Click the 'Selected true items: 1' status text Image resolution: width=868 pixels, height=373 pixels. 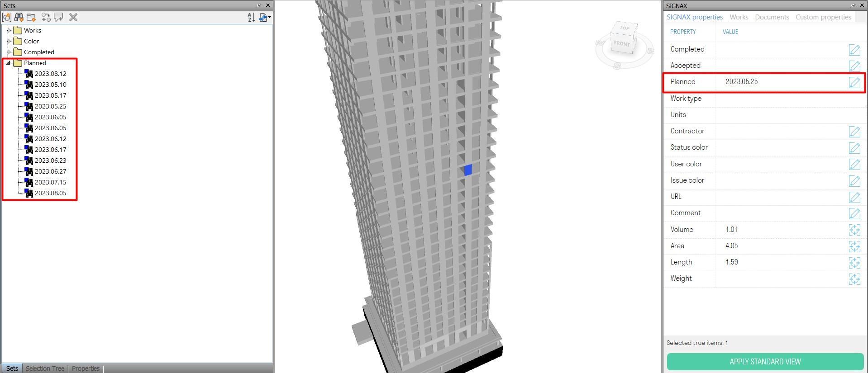click(x=697, y=343)
